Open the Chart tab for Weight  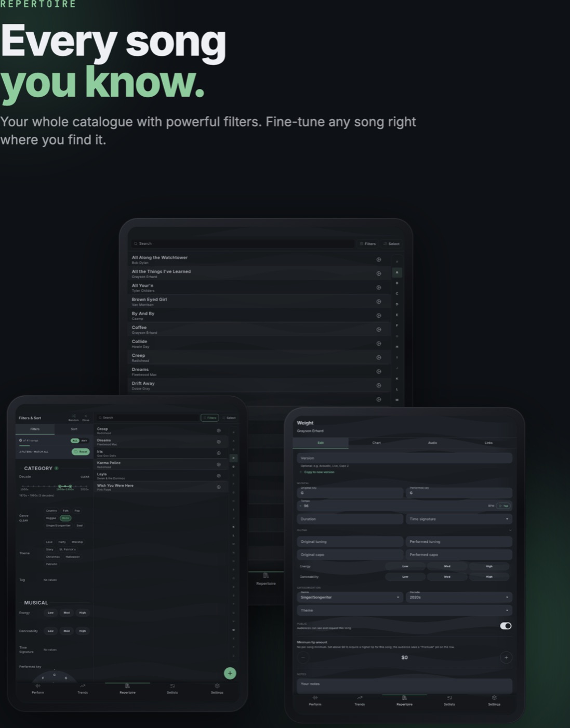tap(376, 443)
